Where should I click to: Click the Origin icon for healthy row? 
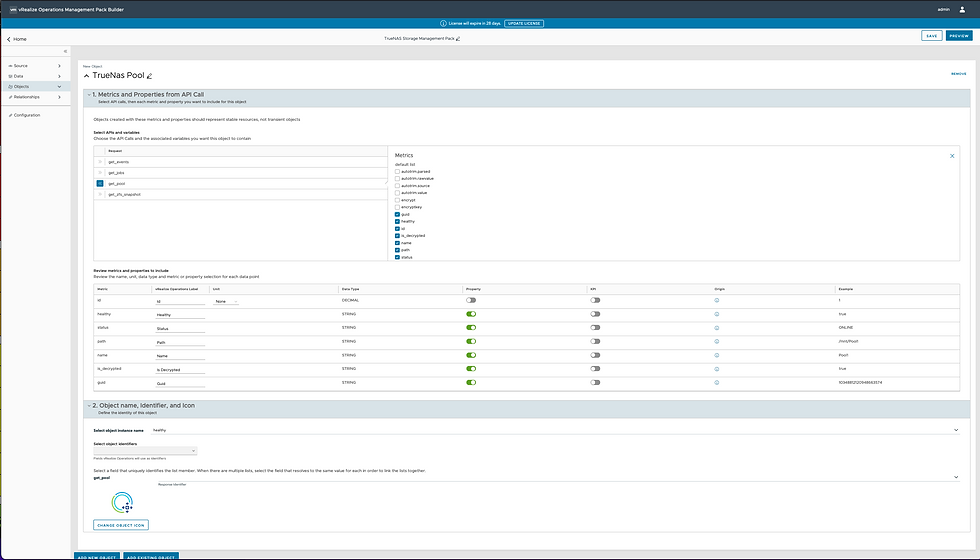pos(717,314)
